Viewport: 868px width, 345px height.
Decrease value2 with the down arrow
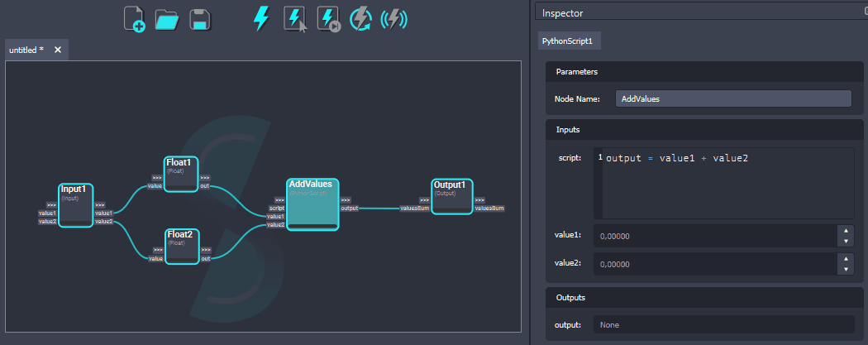point(845,270)
